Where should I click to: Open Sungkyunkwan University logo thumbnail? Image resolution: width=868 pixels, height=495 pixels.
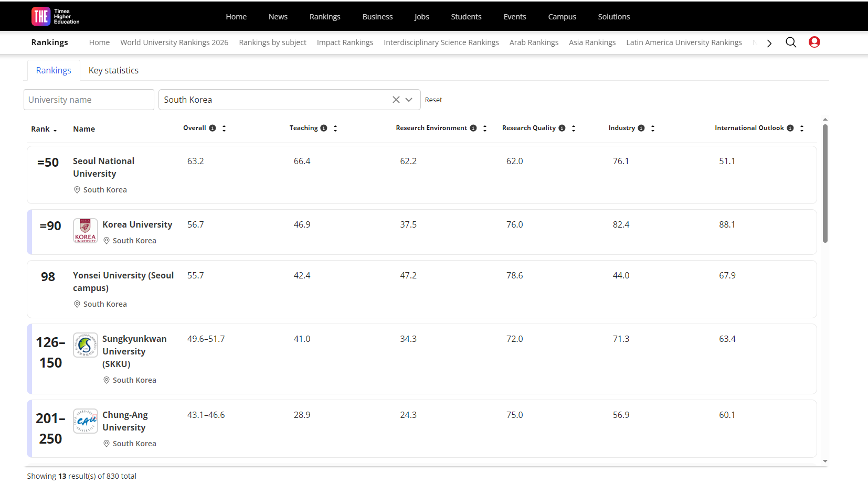[86, 345]
